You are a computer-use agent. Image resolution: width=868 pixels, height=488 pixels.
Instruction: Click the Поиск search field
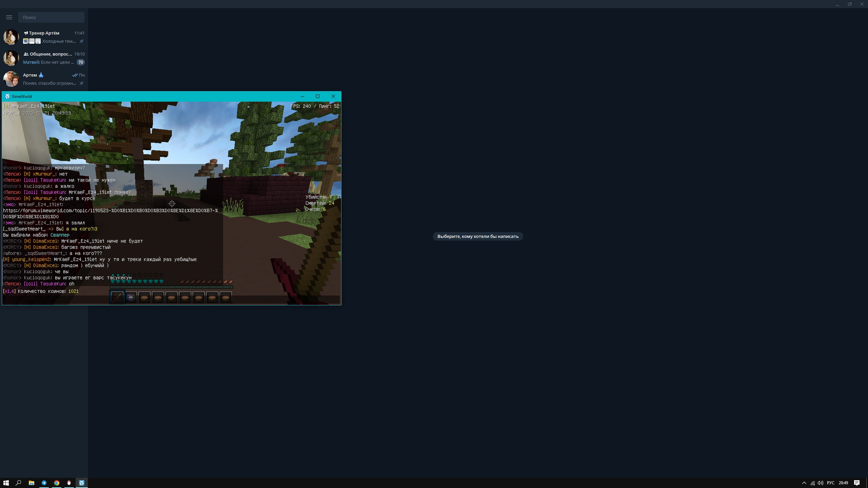point(51,17)
